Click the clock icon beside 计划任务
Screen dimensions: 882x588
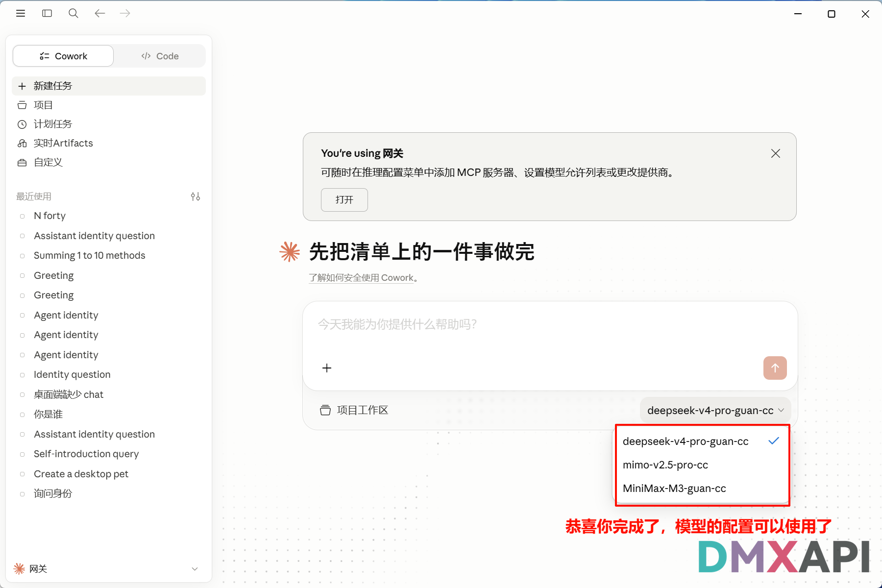[22, 124]
